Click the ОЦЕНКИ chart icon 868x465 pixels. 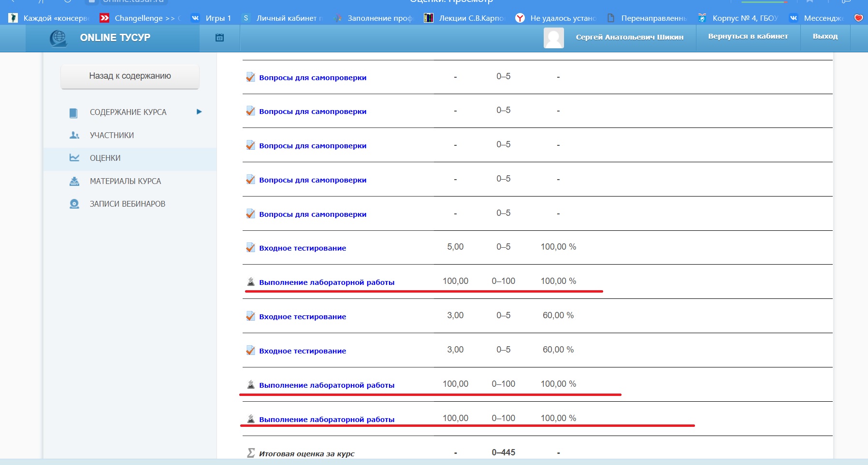click(74, 158)
